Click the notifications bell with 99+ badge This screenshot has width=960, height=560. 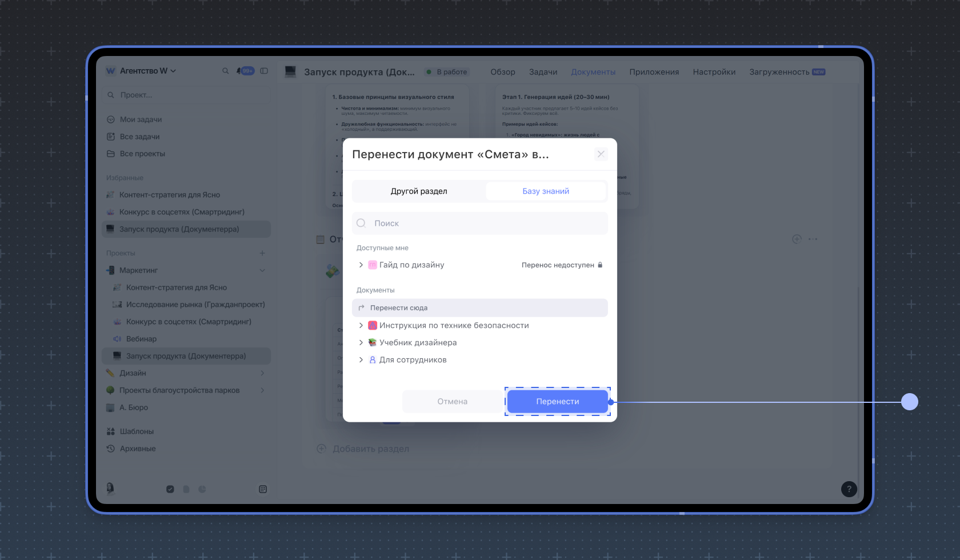pos(245,71)
